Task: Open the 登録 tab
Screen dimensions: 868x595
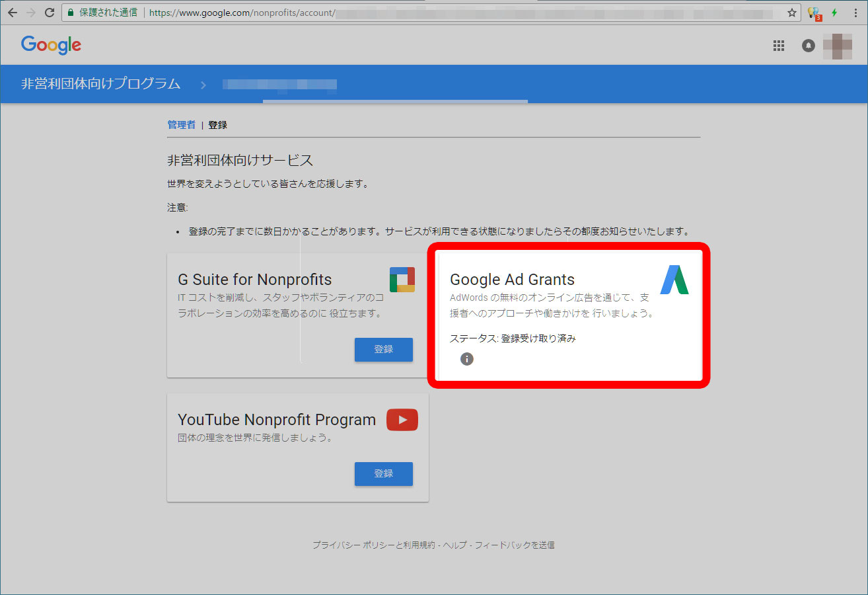Action: point(217,124)
